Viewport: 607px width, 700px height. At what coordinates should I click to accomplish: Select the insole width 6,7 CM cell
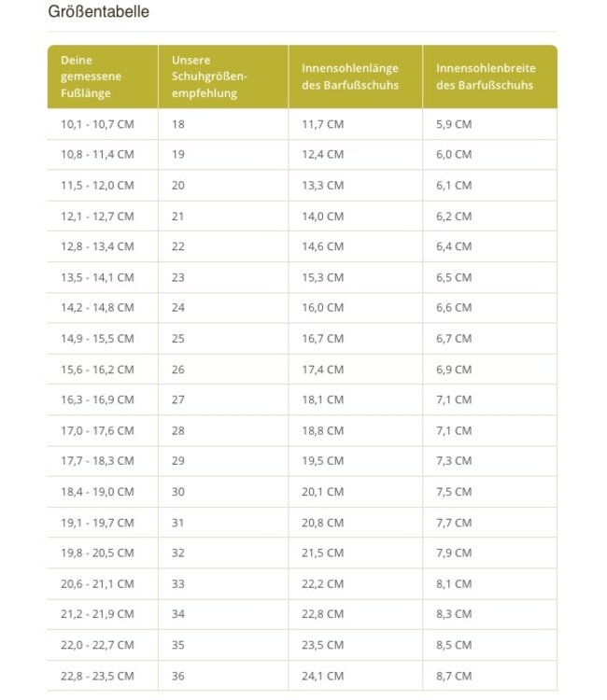454,339
